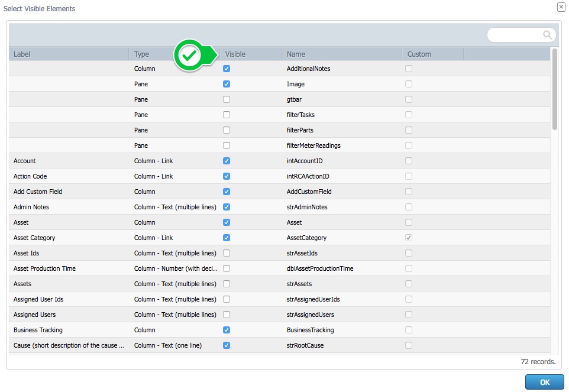Check Visible for filterTasks pane

coord(227,115)
